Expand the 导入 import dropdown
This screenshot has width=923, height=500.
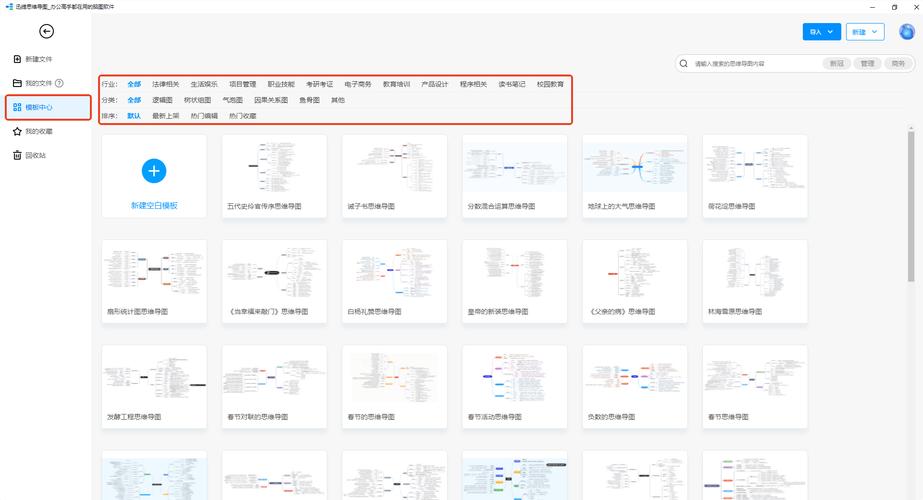pyautogui.click(x=822, y=32)
